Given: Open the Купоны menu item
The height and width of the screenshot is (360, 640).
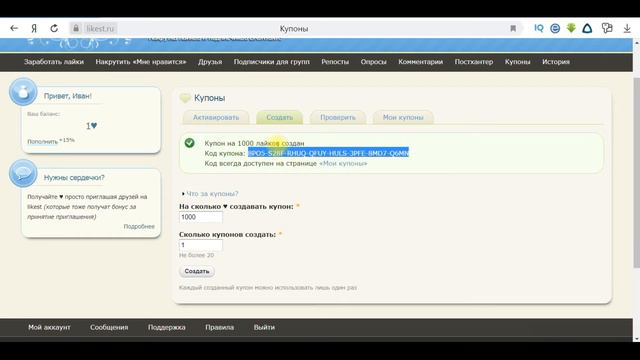Looking at the screenshot, I should coord(518,62).
